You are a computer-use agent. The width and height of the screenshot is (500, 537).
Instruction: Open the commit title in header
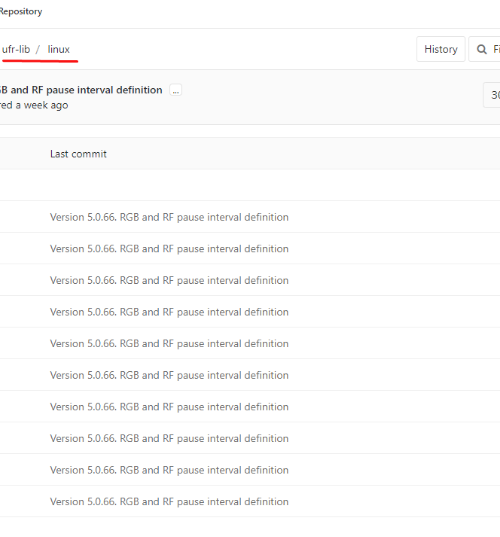point(81,90)
